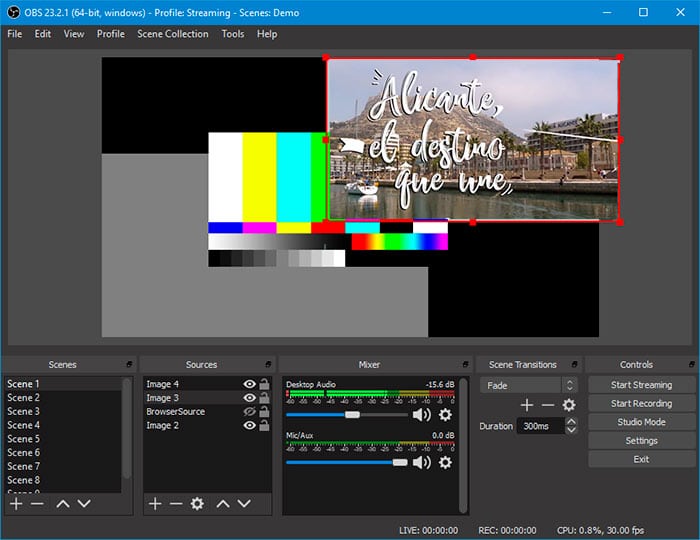Click the Mixer panel scrollbar
This screenshot has height=540, width=700.
pos(463,445)
